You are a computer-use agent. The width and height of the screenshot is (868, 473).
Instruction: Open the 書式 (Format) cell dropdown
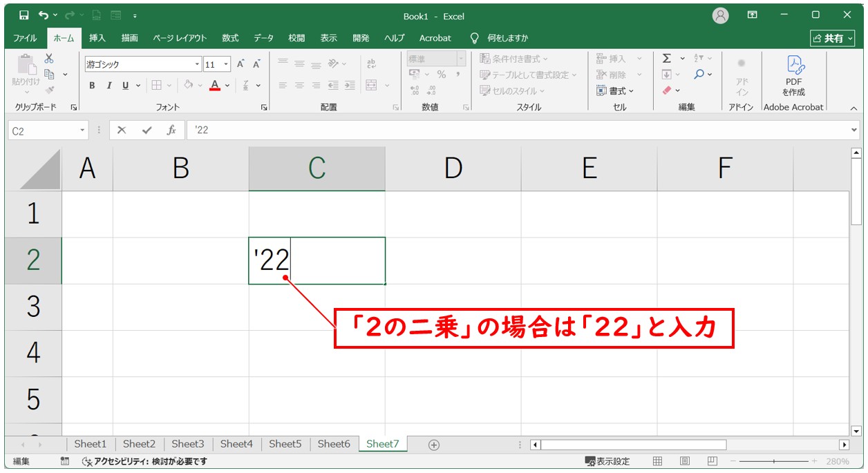[616, 90]
